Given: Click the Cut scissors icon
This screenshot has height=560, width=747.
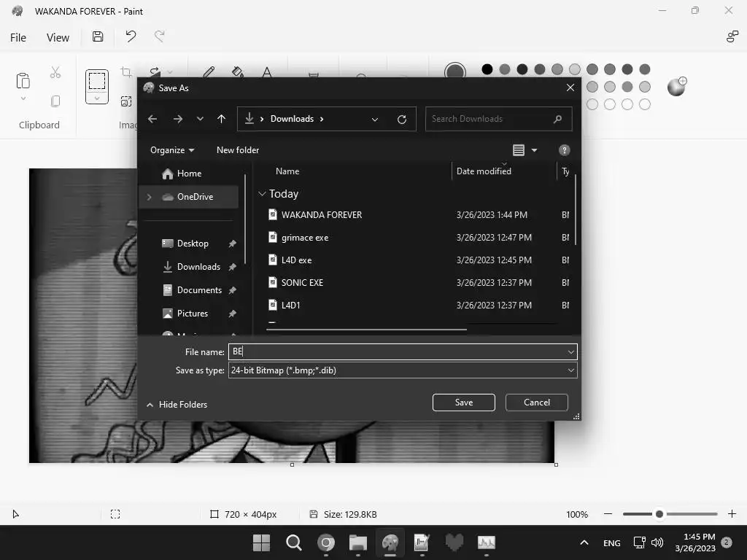Looking at the screenshot, I should (x=55, y=72).
